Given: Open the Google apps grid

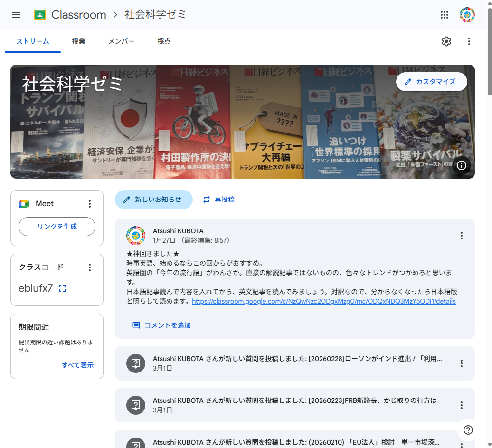Looking at the screenshot, I should (x=445, y=15).
